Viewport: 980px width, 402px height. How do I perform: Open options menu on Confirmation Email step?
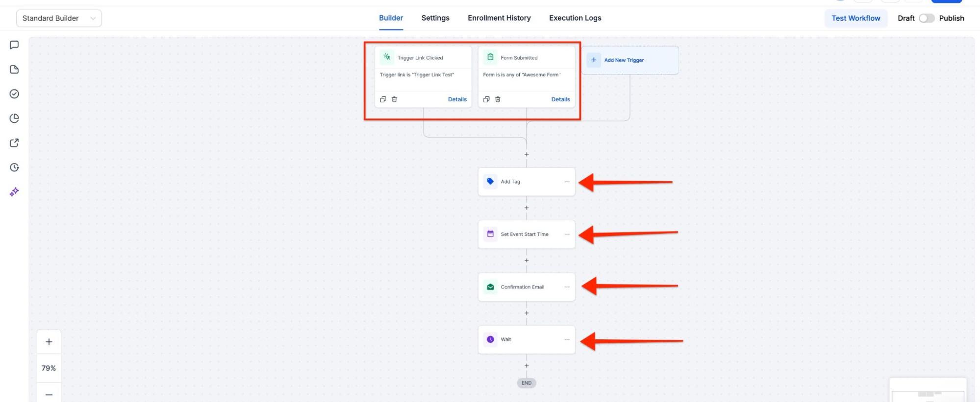567,287
